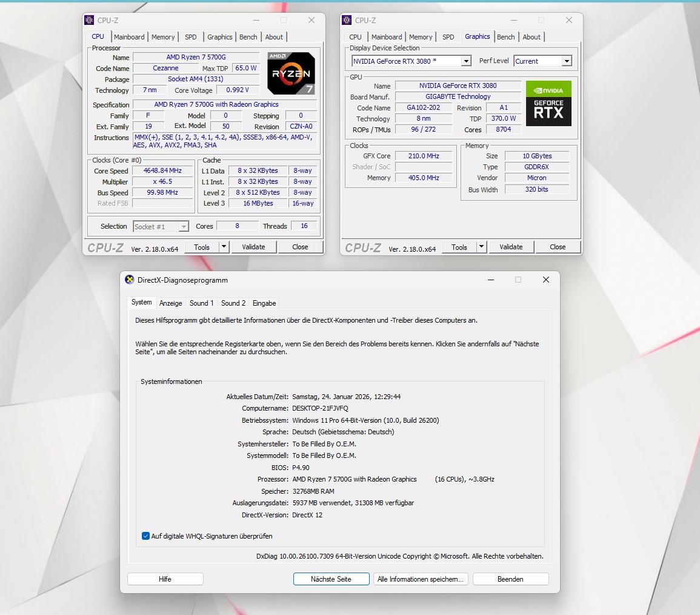The height and width of the screenshot is (615, 700).
Task: Open the Graphics tab in left CPU-Z
Action: tap(219, 37)
